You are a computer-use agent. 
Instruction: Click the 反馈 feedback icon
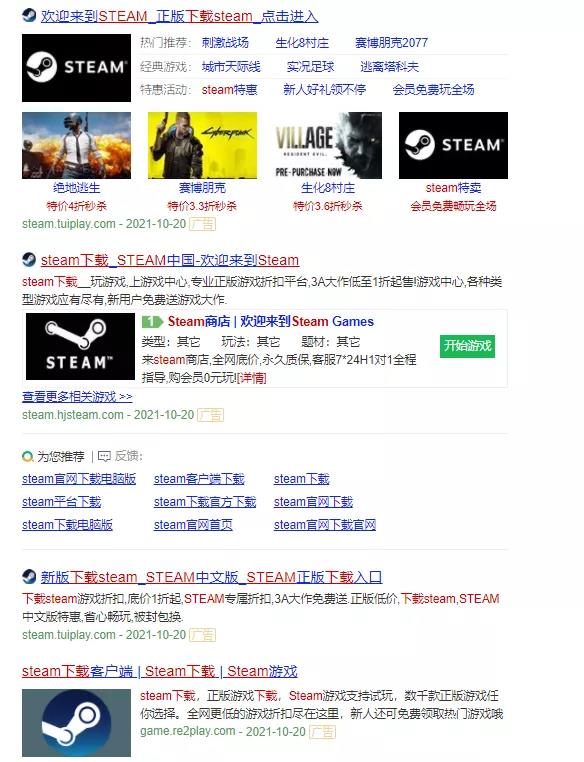point(104,457)
